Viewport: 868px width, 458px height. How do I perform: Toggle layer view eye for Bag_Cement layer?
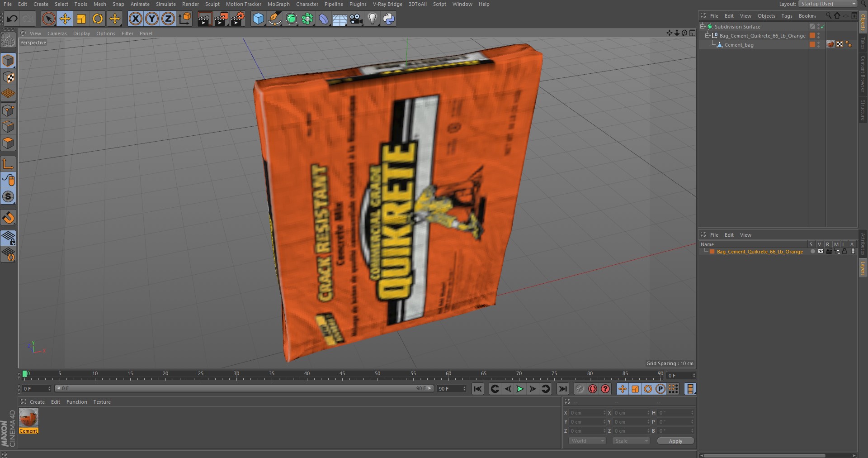[x=821, y=251]
